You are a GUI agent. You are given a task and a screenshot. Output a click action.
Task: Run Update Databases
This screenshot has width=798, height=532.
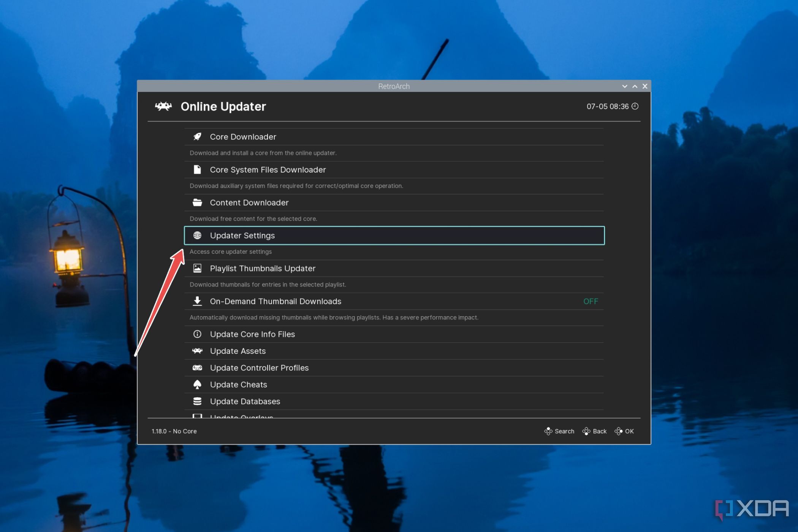pos(394,401)
